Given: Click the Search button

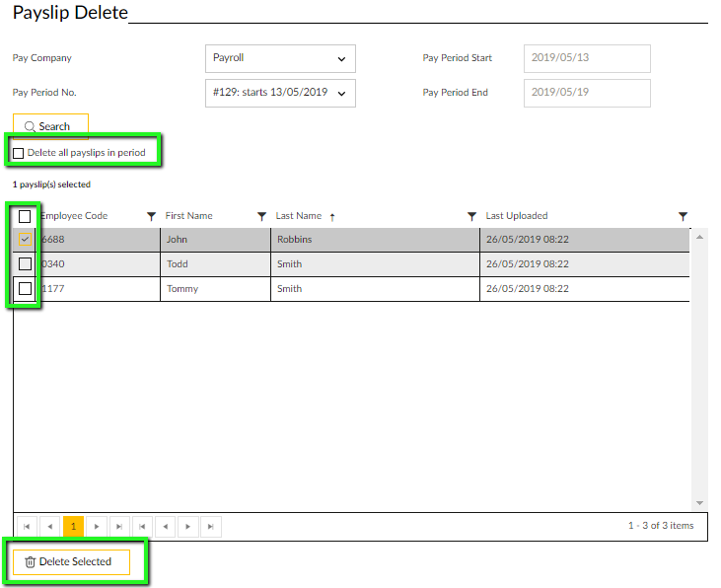Looking at the screenshot, I should pos(50,126).
